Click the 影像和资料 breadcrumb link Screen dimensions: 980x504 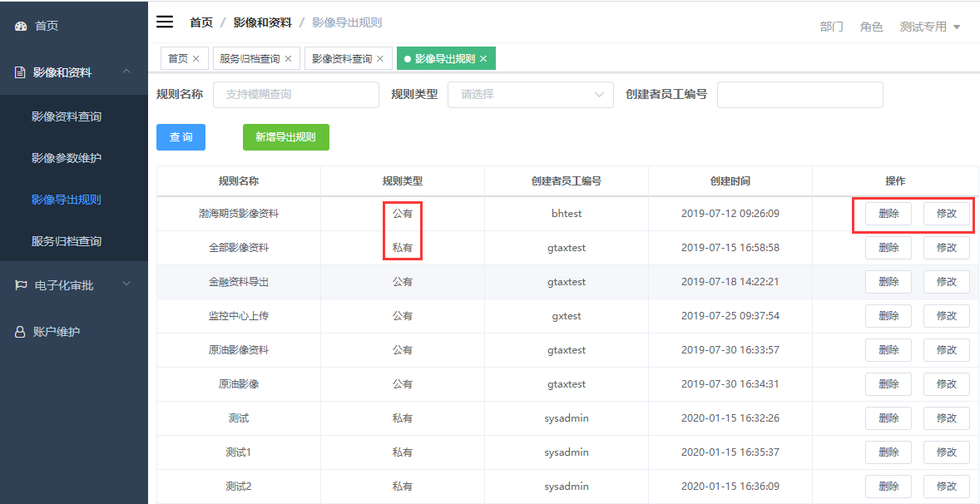tap(263, 23)
